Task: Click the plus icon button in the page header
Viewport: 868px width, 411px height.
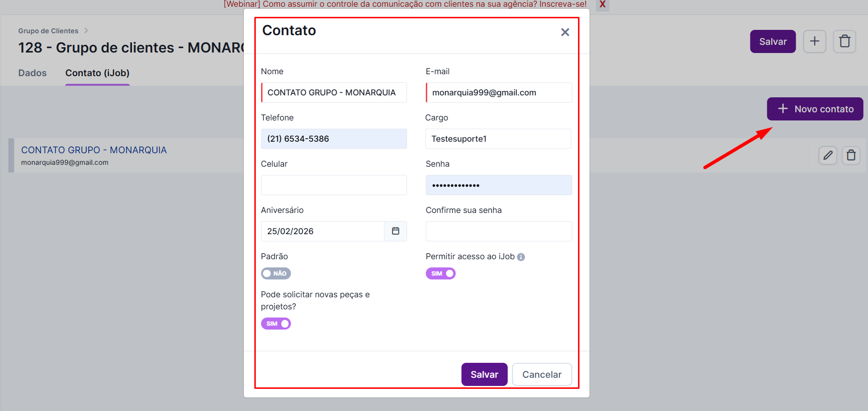Action: pyautogui.click(x=815, y=41)
